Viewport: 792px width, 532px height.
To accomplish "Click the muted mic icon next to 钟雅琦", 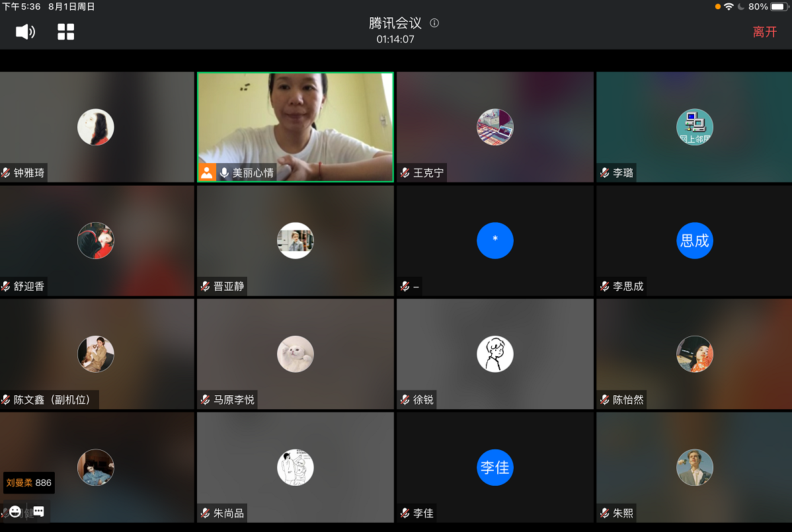I will pyautogui.click(x=6, y=173).
